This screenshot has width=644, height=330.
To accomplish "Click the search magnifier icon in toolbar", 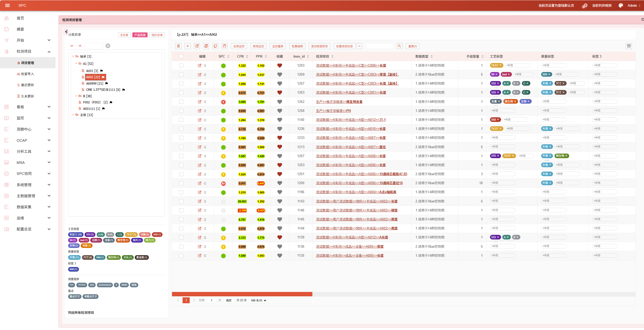I will click(400, 46).
